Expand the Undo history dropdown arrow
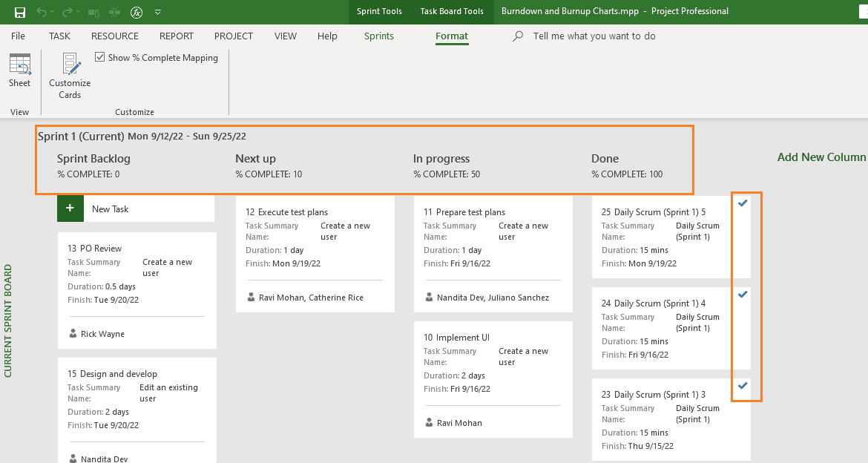This screenshot has height=463, width=868. (53, 12)
